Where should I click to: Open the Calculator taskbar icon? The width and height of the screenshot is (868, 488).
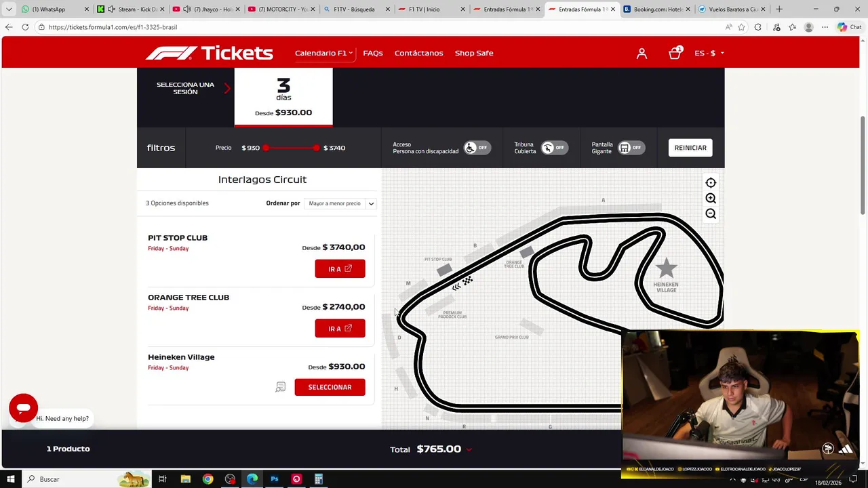point(318,479)
